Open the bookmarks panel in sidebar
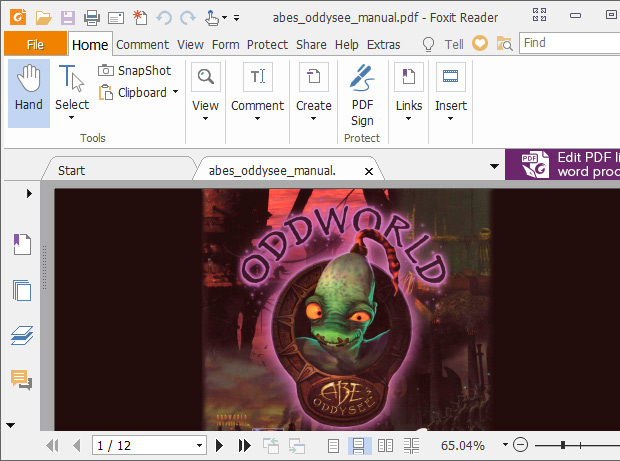Screen dimensions: 620x461 click(x=22, y=245)
